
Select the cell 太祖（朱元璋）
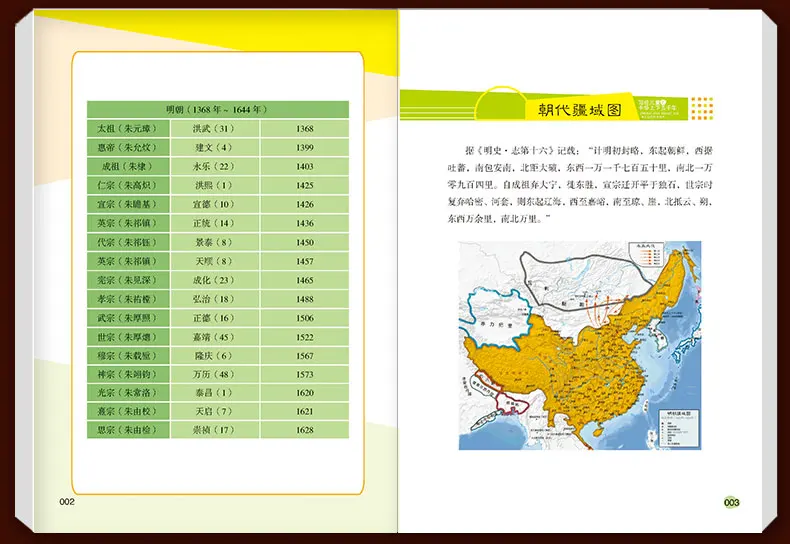128,128
